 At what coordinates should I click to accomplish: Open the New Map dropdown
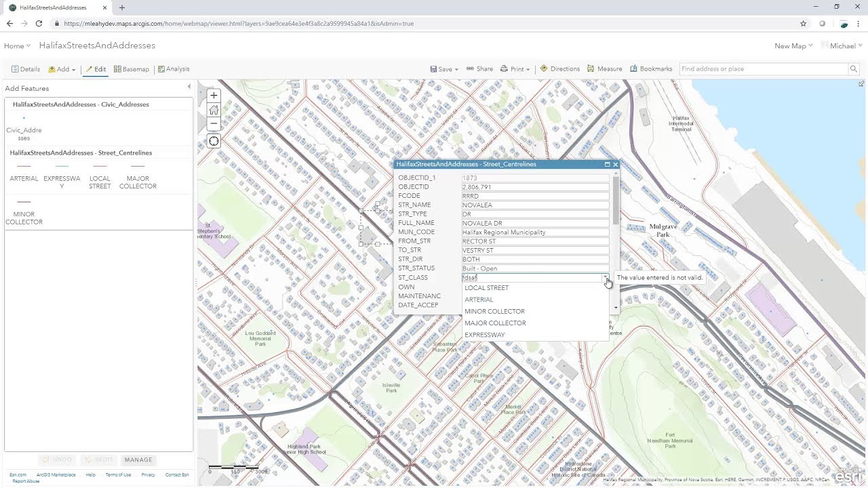click(x=793, y=46)
